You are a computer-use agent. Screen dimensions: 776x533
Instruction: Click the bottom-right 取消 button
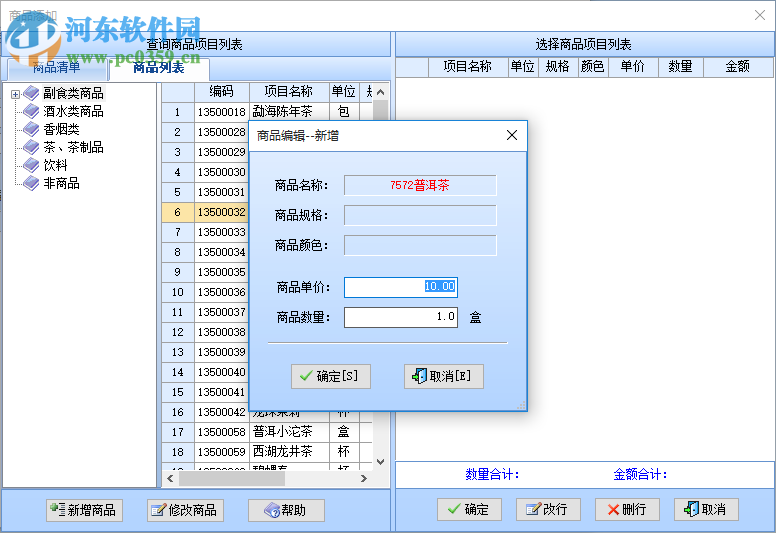click(706, 509)
